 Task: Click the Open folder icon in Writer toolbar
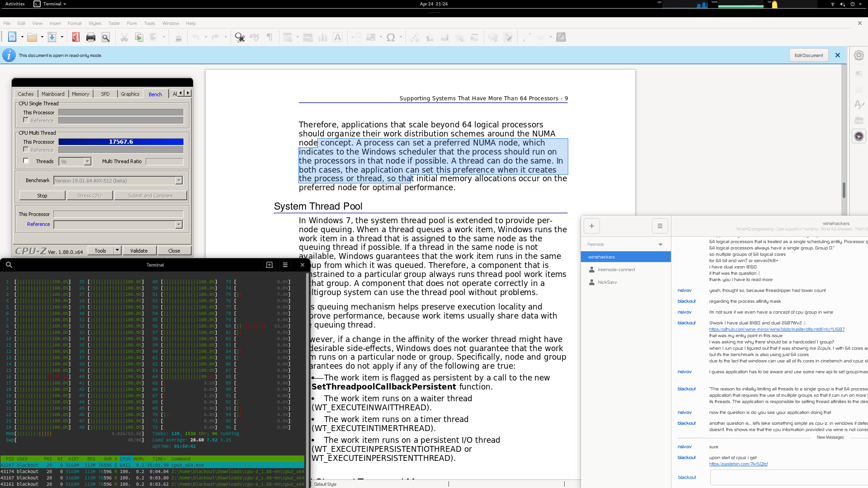(32, 38)
